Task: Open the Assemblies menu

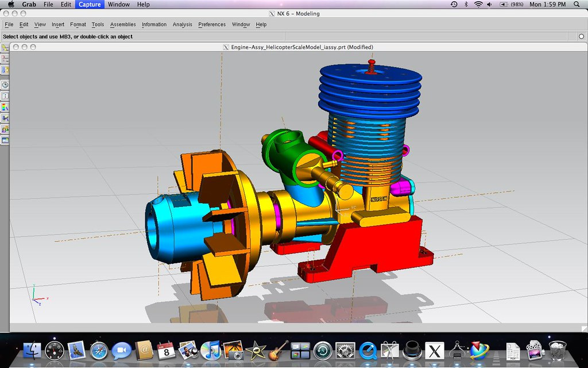Action: click(x=123, y=25)
